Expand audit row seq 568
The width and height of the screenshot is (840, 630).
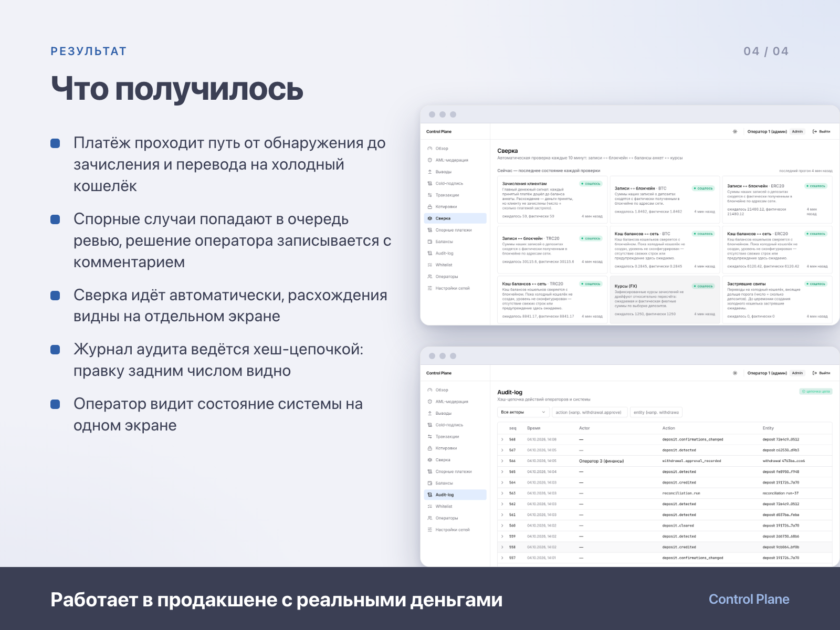[x=502, y=439]
